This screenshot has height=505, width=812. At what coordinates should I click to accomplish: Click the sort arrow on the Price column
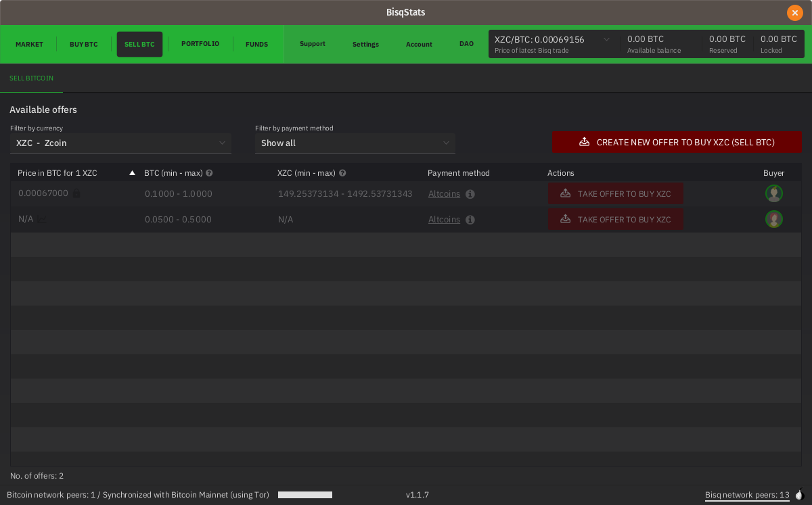click(x=132, y=173)
